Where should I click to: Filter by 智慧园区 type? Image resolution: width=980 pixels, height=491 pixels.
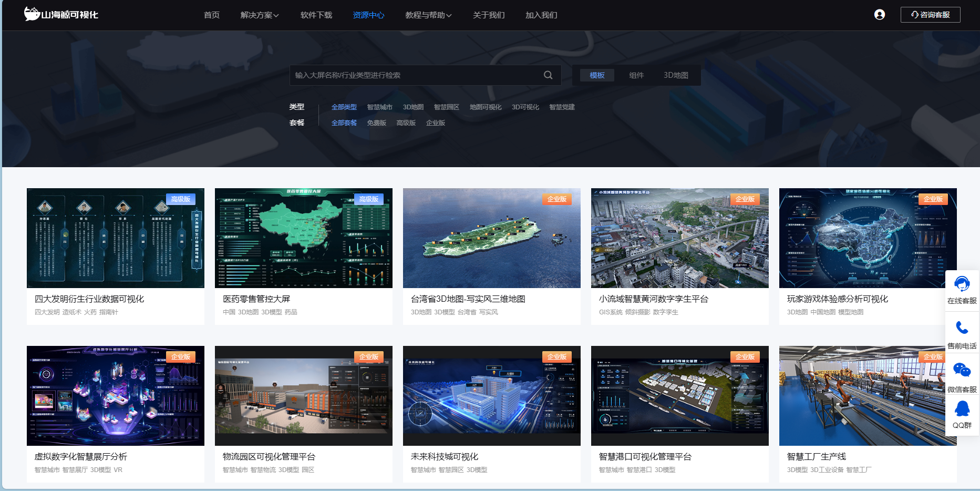click(x=447, y=107)
